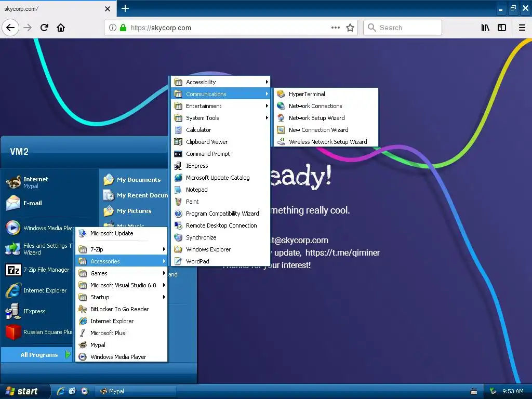Viewport: 532px width, 399px height.
Task: Click the Windows start button
Action: (24, 392)
